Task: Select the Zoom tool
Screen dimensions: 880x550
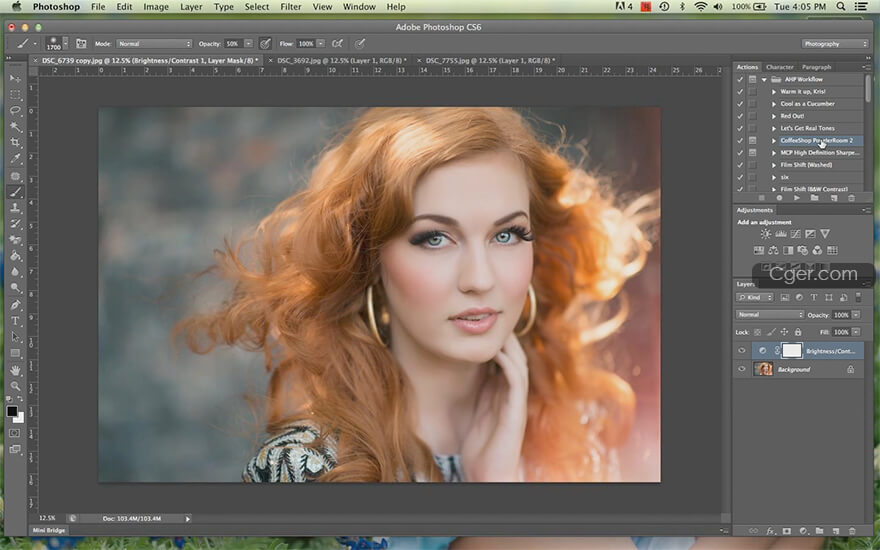Action: pyautogui.click(x=15, y=386)
